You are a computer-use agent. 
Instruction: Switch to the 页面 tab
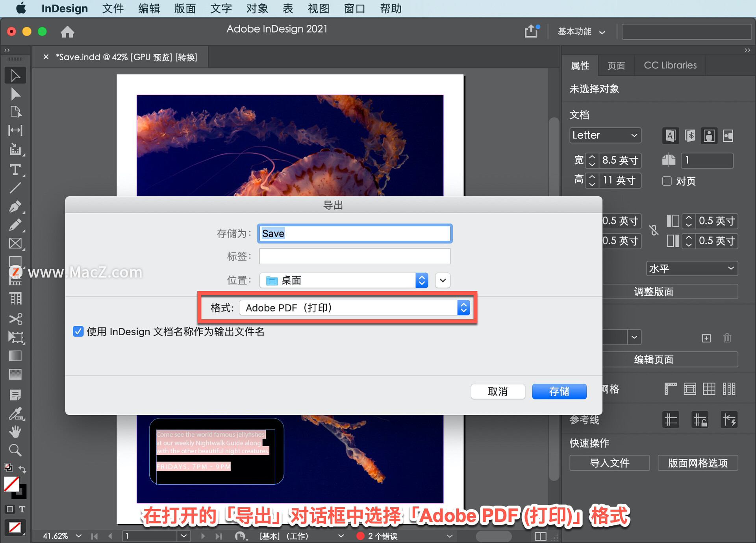pos(616,65)
